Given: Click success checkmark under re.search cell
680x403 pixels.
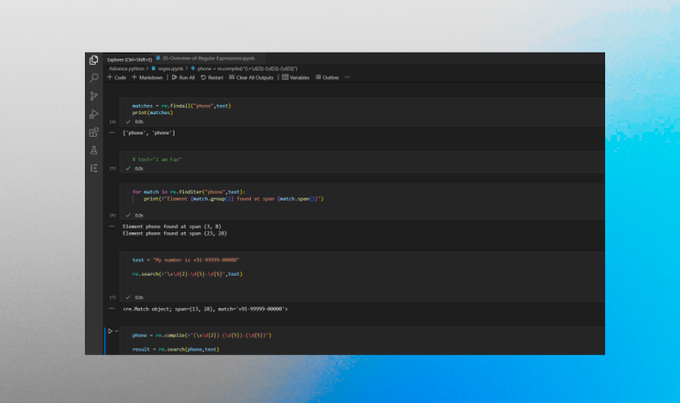Looking at the screenshot, I should point(128,298).
